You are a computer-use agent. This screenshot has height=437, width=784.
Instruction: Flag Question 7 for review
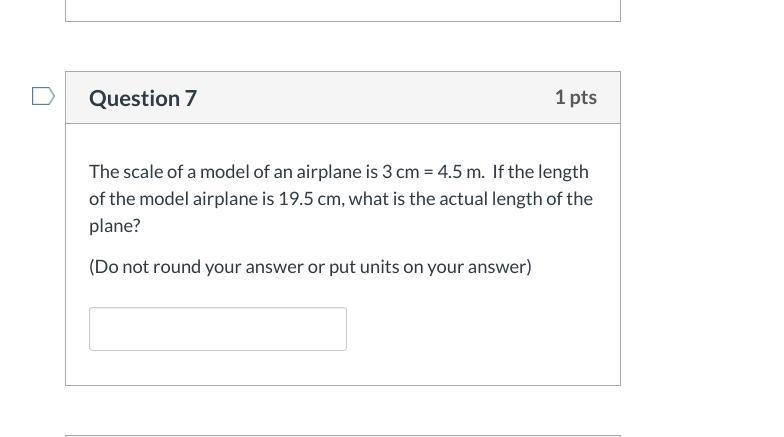(43, 97)
